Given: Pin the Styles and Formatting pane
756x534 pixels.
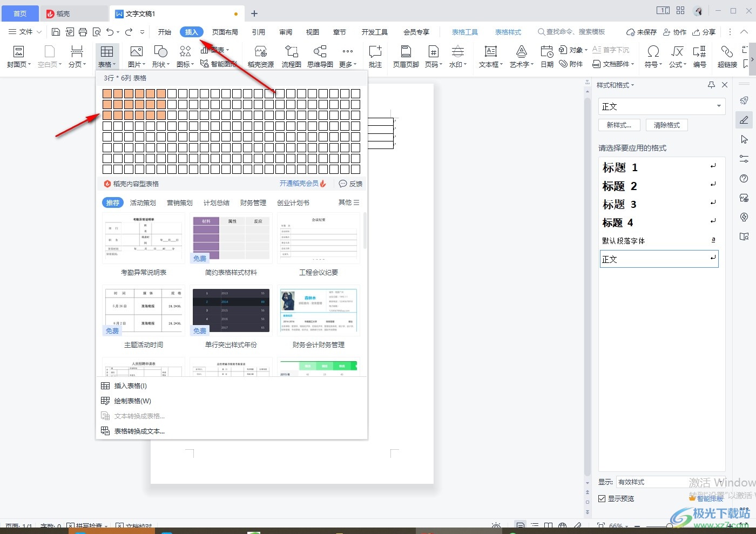Looking at the screenshot, I should [711, 85].
